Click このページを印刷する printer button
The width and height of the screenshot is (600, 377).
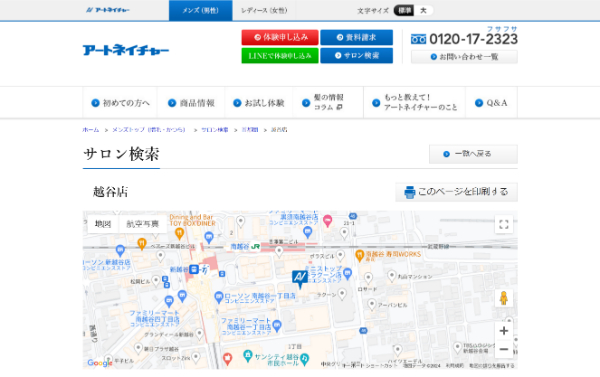(x=457, y=192)
